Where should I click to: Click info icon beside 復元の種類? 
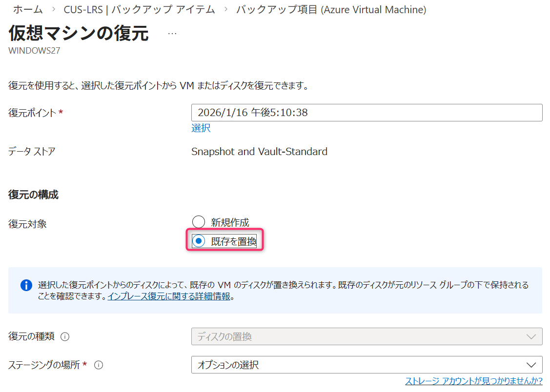pyautogui.click(x=65, y=336)
